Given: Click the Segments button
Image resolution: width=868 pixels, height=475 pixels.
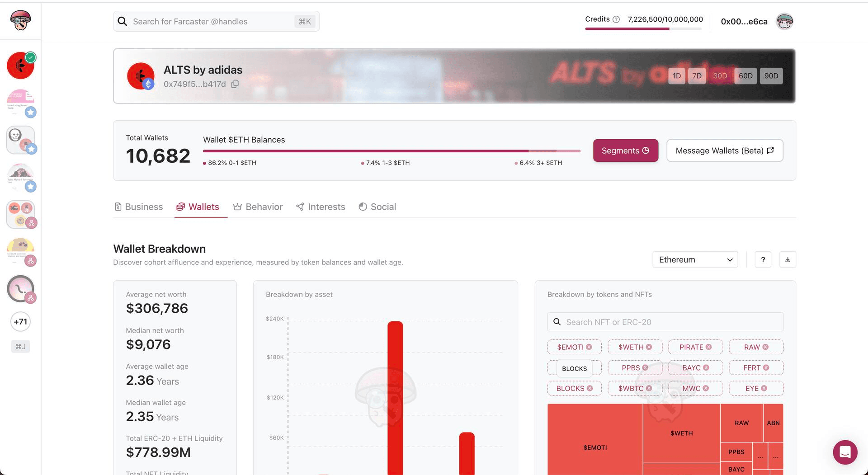Looking at the screenshot, I should click(626, 150).
